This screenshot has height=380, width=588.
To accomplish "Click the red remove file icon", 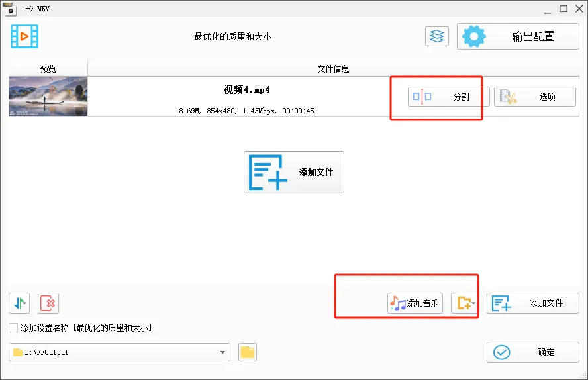I will pos(48,303).
